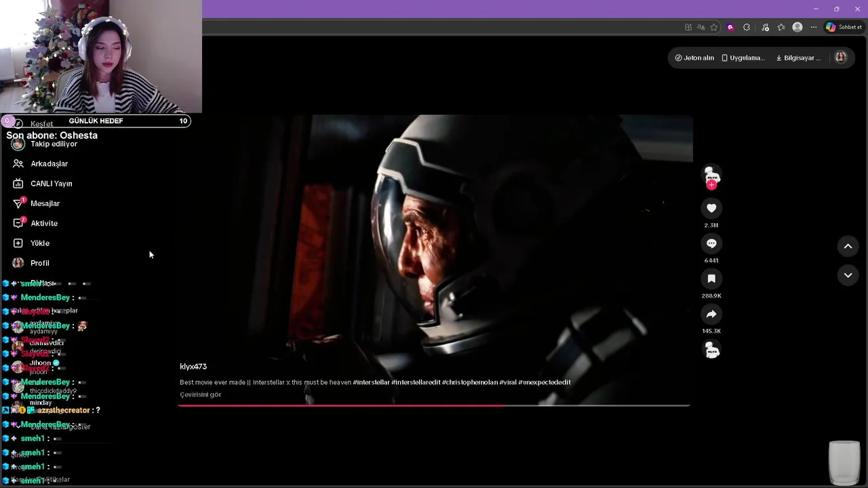Bookmark the video via the 288.9K save icon
This screenshot has height=488, width=868.
click(711, 279)
